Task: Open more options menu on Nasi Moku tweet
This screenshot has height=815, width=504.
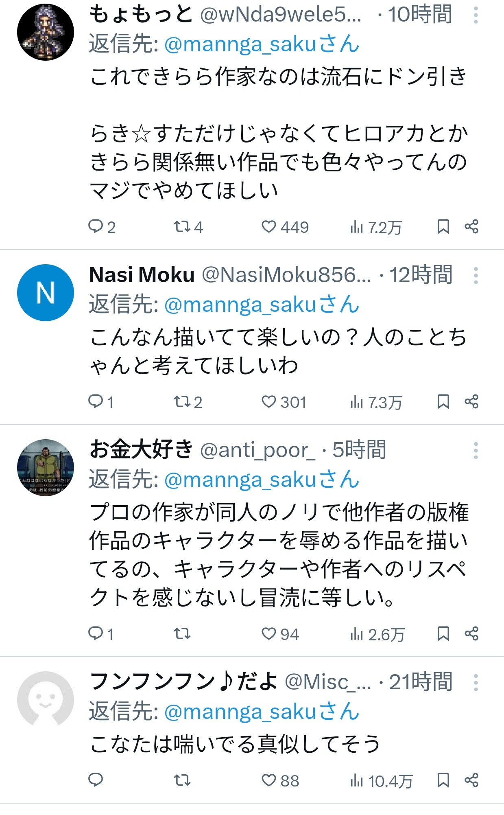Action: 476,276
